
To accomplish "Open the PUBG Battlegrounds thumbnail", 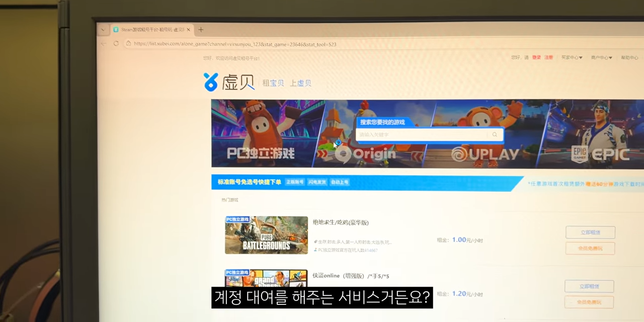I will [x=266, y=235].
